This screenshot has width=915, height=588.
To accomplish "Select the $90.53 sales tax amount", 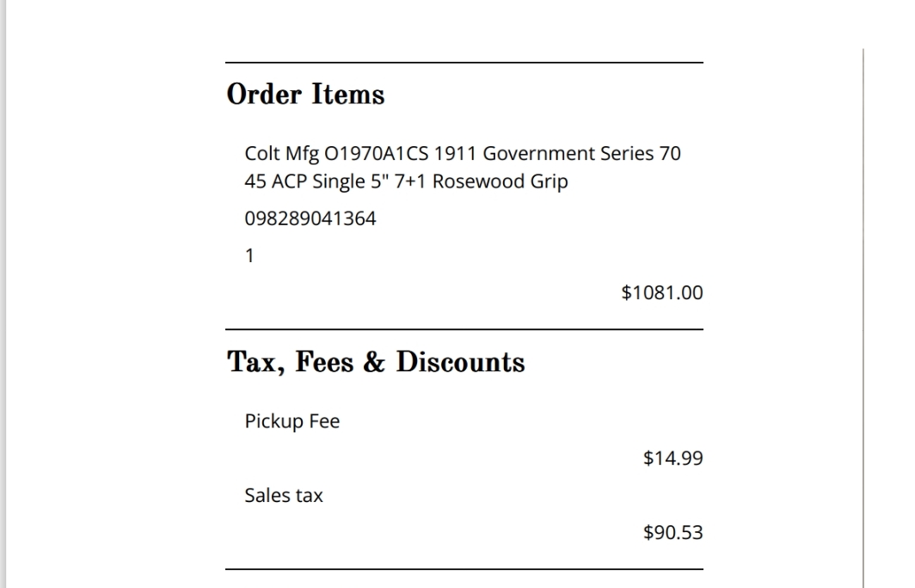I will [x=673, y=532].
